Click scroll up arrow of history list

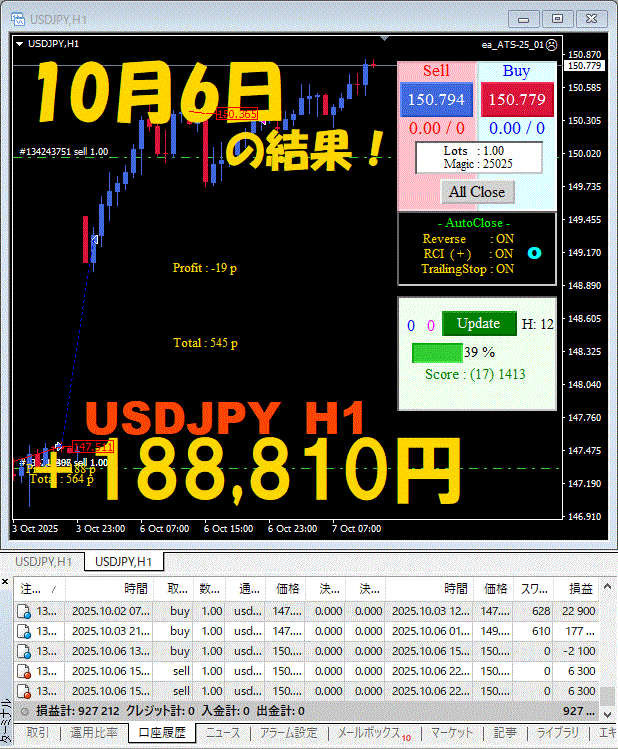[607, 586]
